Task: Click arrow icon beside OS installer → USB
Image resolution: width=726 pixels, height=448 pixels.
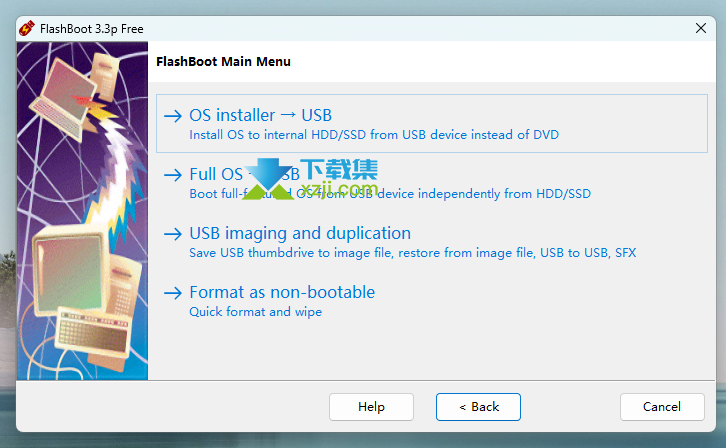Action: [x=173, y=116]
